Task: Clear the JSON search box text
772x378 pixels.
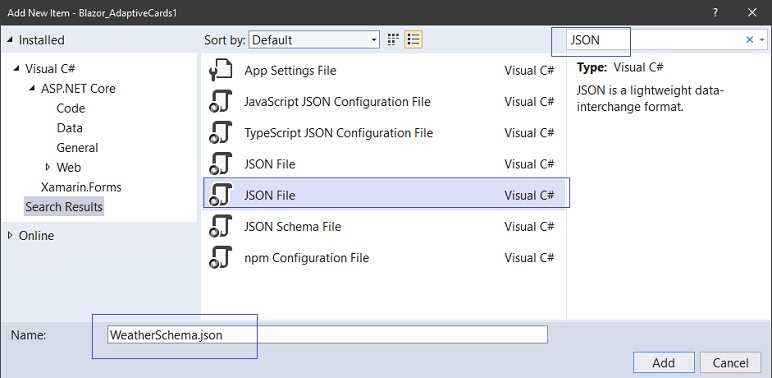Action: tap(749, 40)
